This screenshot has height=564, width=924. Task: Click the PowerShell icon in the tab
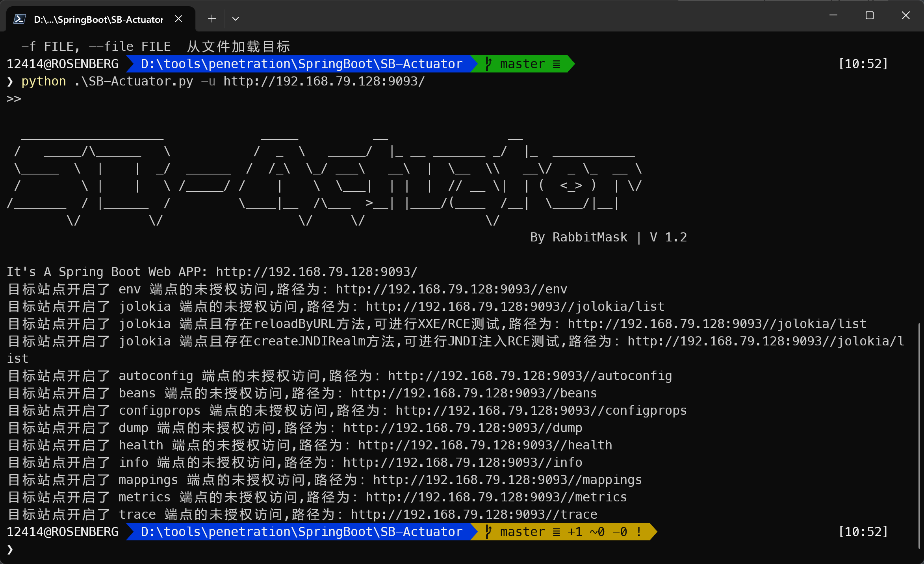click(x=20, y=19)
